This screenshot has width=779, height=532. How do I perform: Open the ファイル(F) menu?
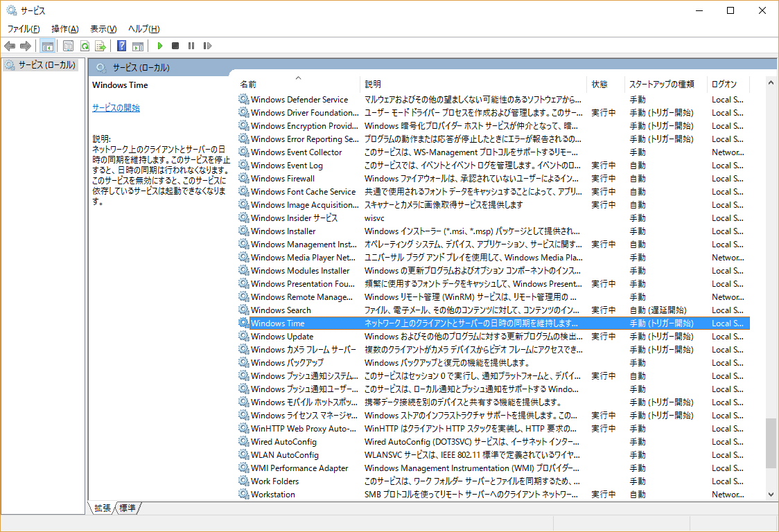coord(24,29)
